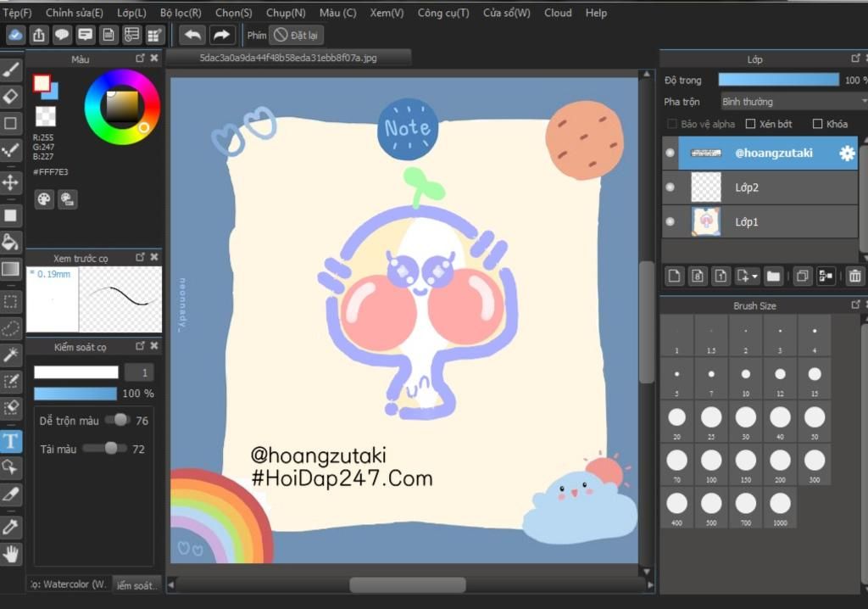The width and height of the screenshot is (868, 609).
Task: Open the color palette icon
Action: click(44, 199)
